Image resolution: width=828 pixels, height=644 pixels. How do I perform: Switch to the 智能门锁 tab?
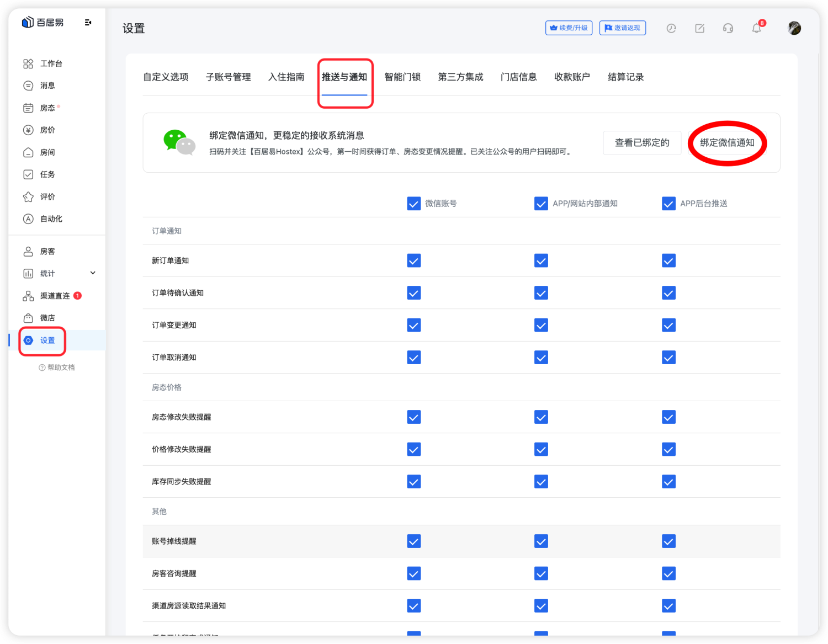402,77
